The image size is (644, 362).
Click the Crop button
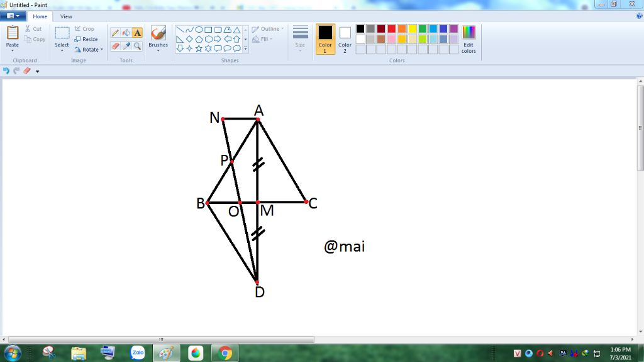85,29
